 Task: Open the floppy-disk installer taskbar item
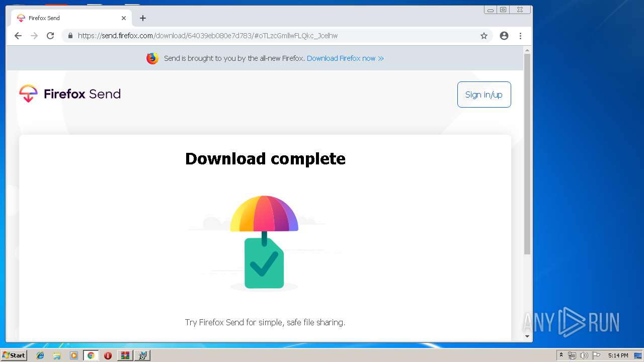143,355
